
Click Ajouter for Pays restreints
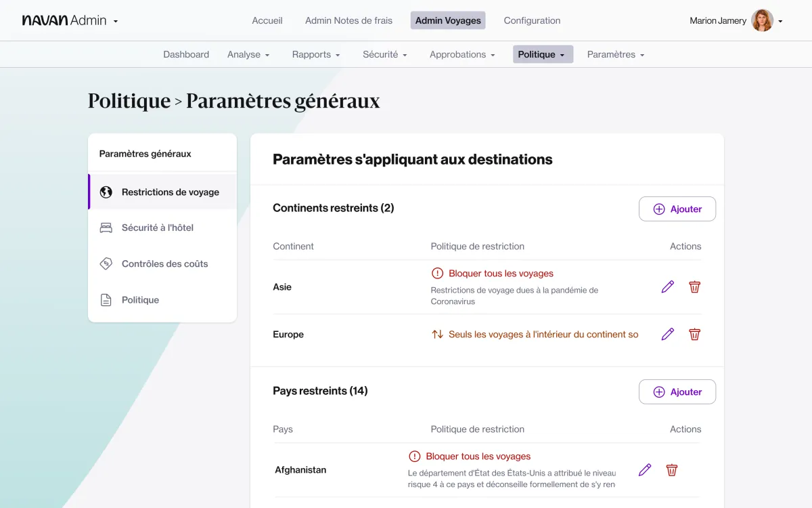point(677,391)
